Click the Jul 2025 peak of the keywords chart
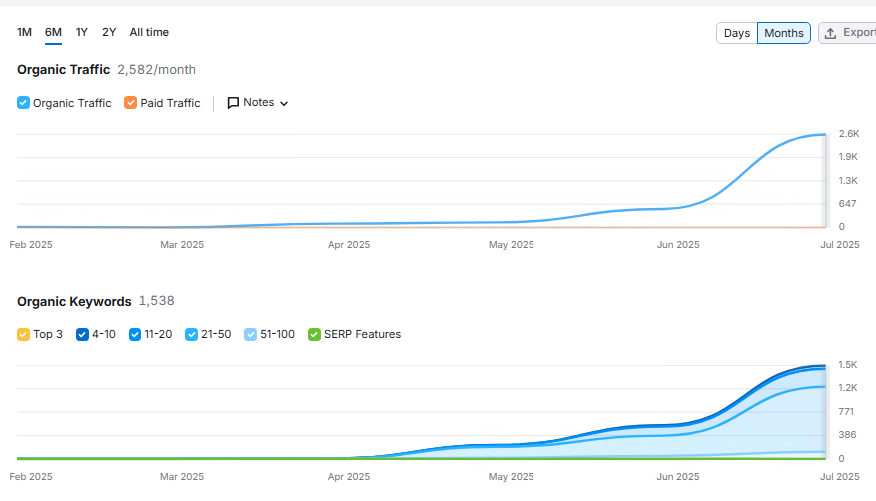Screen dimensions: 876x501 click(x=825, y=366)
